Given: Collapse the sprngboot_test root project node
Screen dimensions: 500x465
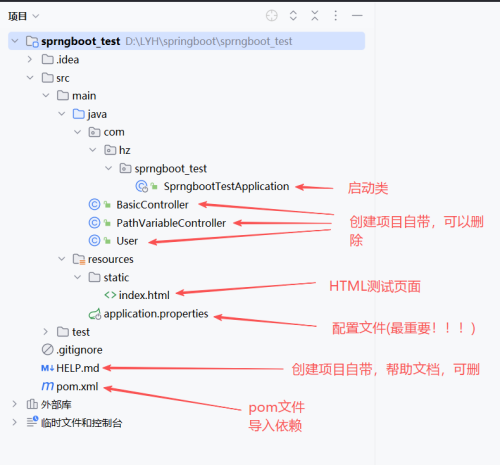Looking at the screenshot, I should tap(15, 41).
